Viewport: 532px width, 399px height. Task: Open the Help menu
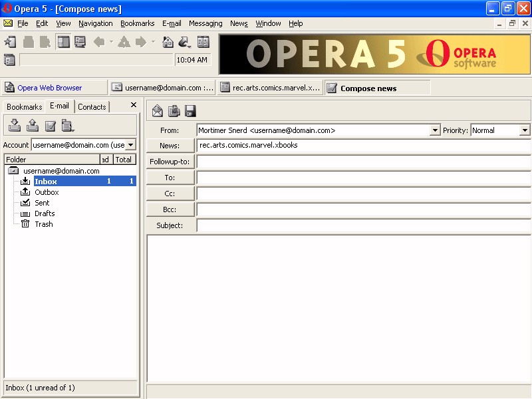point(296,23)
